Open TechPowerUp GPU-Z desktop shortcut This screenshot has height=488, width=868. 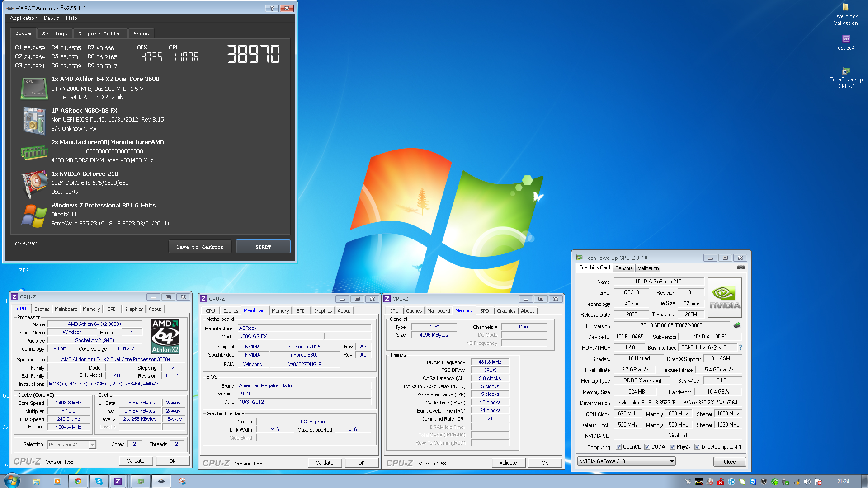[x=845, y=77]
